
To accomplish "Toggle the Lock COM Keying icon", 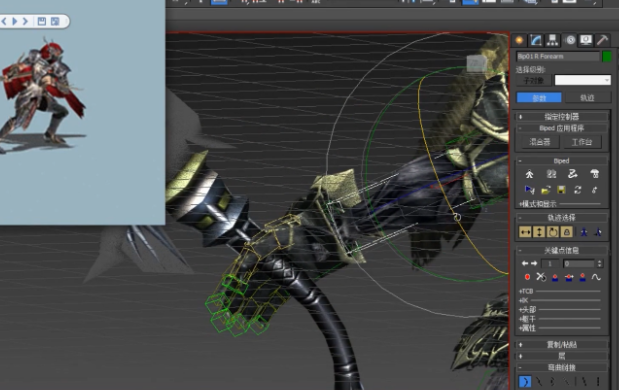I will point(566,232).
